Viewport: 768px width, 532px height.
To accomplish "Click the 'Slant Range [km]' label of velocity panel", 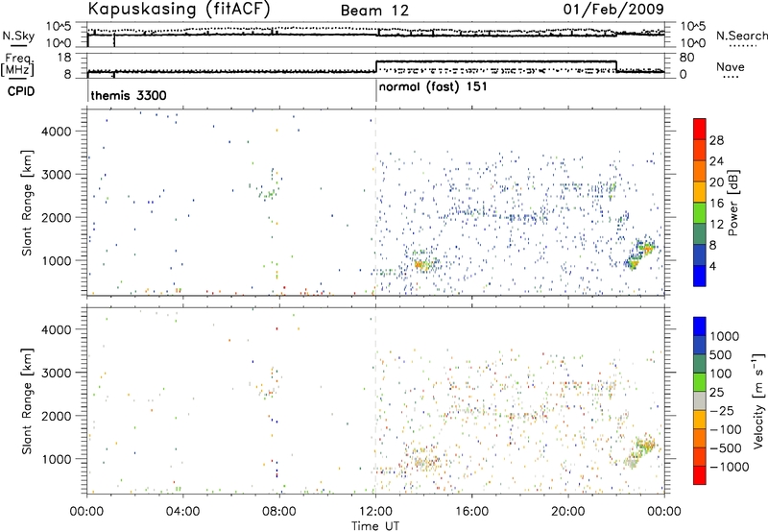I will click(x=27, y=401).
